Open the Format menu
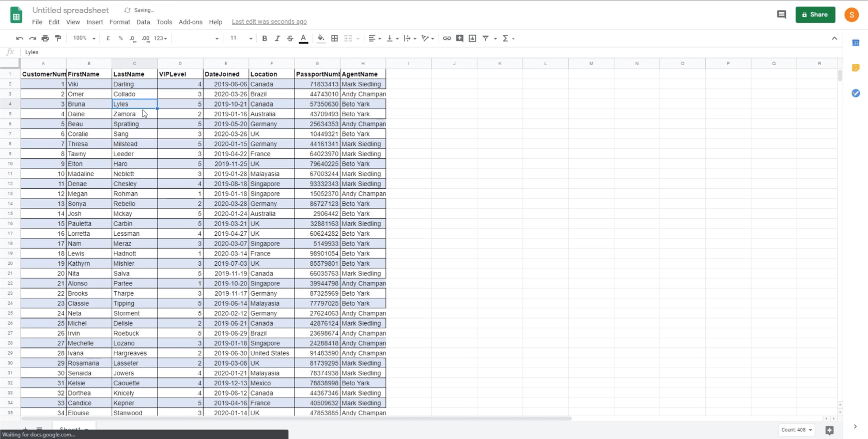868x439 pixels. pyautogui.click(x=120, y=22)
